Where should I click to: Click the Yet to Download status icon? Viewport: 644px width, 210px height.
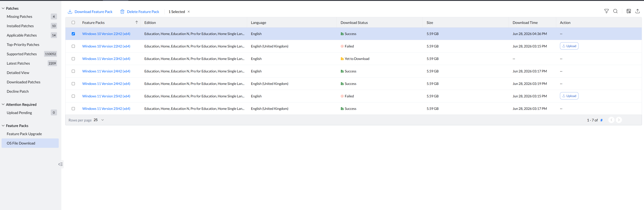[342, 59]
